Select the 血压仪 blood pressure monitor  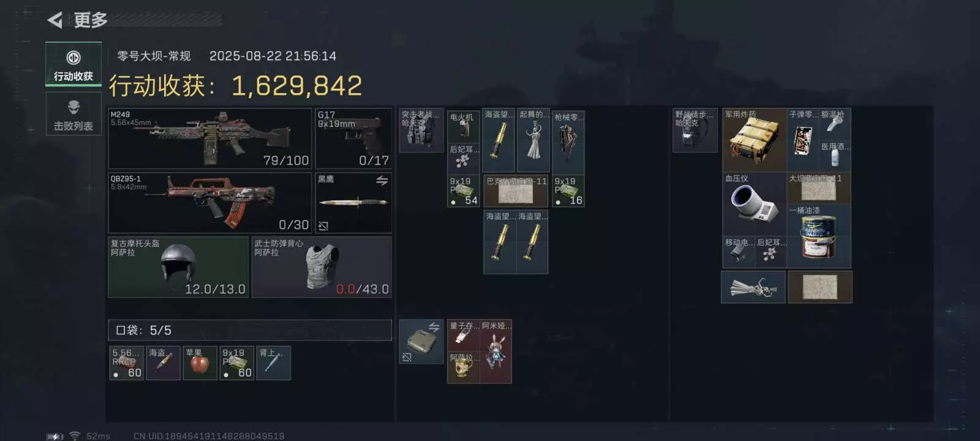755,205
